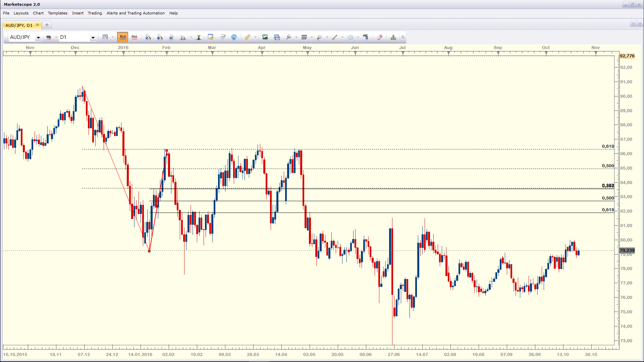
Task: Select the ellipse shape tool
Action: [x=351, y=37]
